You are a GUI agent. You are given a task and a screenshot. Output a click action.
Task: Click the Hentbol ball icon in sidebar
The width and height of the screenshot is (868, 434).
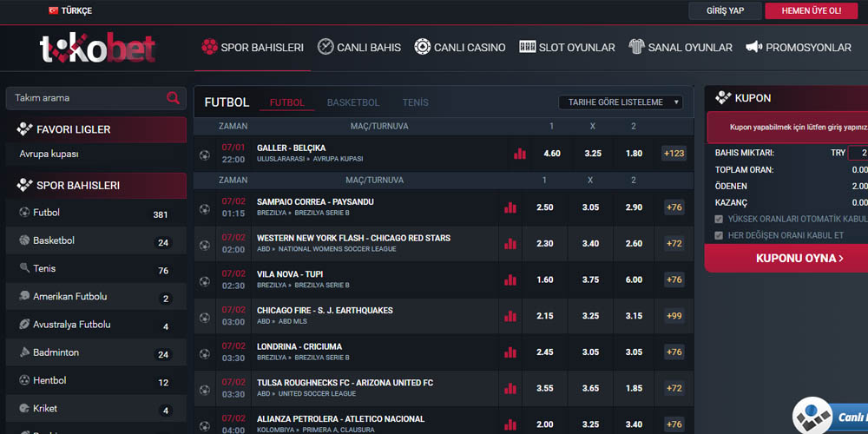point(24,380)
